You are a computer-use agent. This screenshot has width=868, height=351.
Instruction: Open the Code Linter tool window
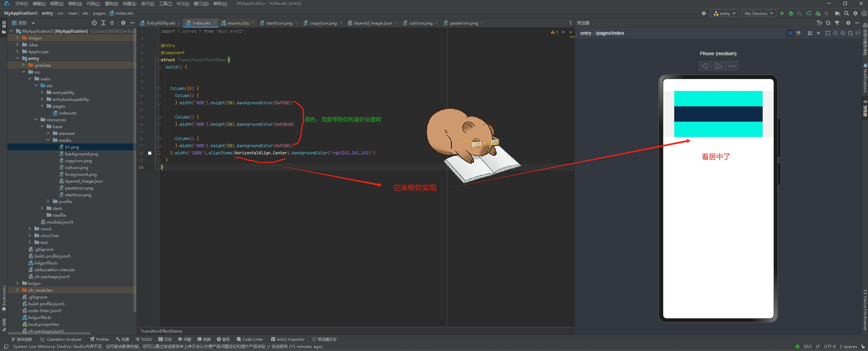[250, 339]
